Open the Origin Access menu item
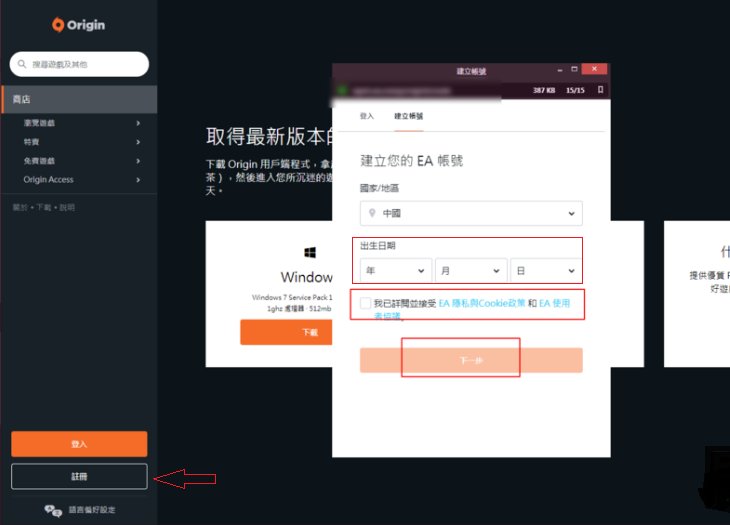730x525 pixels. (x=48, y=180)
